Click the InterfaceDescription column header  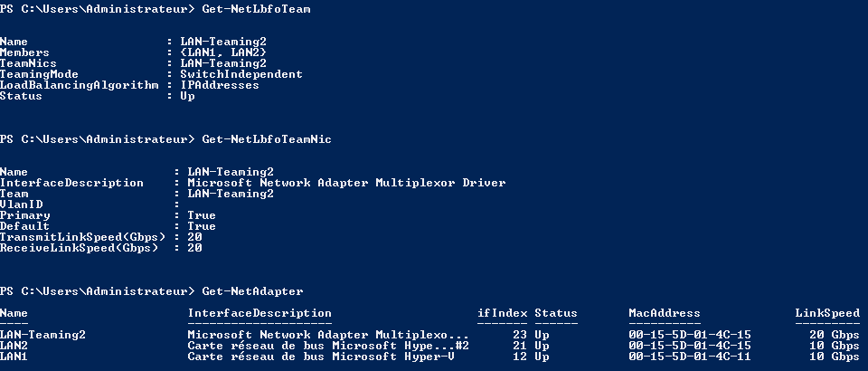259,313
